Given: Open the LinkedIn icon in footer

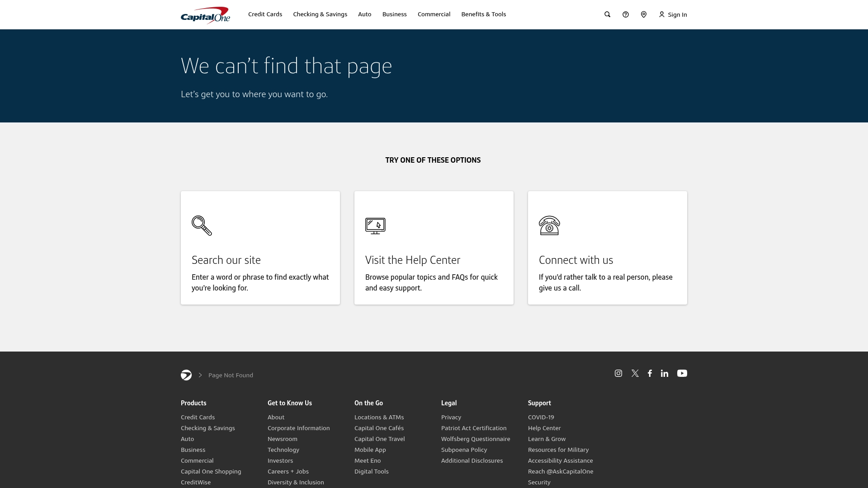Looking at the screenshot, I should point(665,373).
